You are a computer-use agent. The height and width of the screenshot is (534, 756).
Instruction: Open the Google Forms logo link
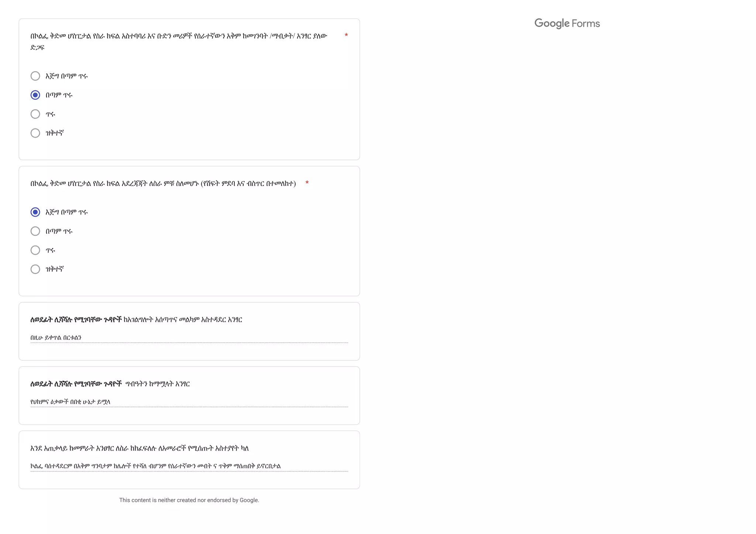click(567, 24)
